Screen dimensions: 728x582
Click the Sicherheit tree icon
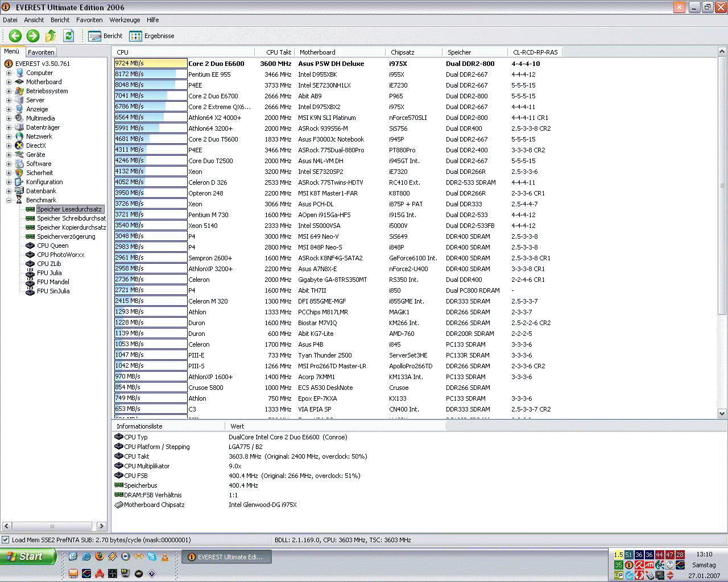coord(19,173)
